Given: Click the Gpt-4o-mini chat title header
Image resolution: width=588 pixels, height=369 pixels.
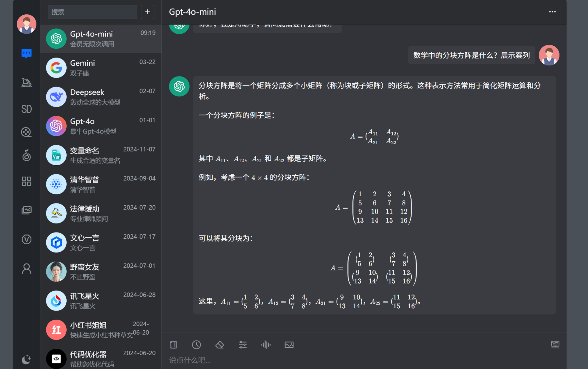Looking at the screenshot, I should click(x=192, y=12).
